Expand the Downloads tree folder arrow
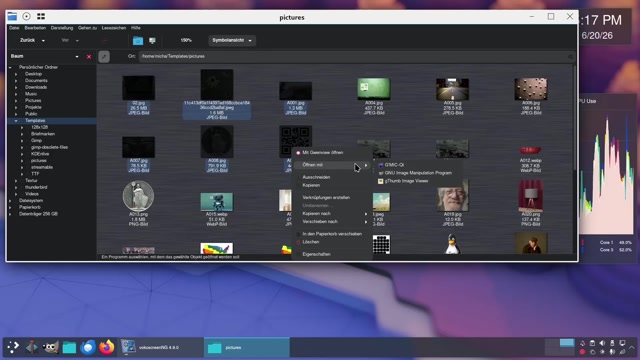Viewport: 640px width, 360px height. (16, 87)
